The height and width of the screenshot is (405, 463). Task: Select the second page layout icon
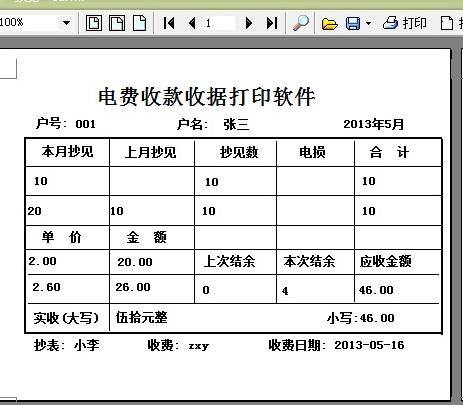pos(117,23)
